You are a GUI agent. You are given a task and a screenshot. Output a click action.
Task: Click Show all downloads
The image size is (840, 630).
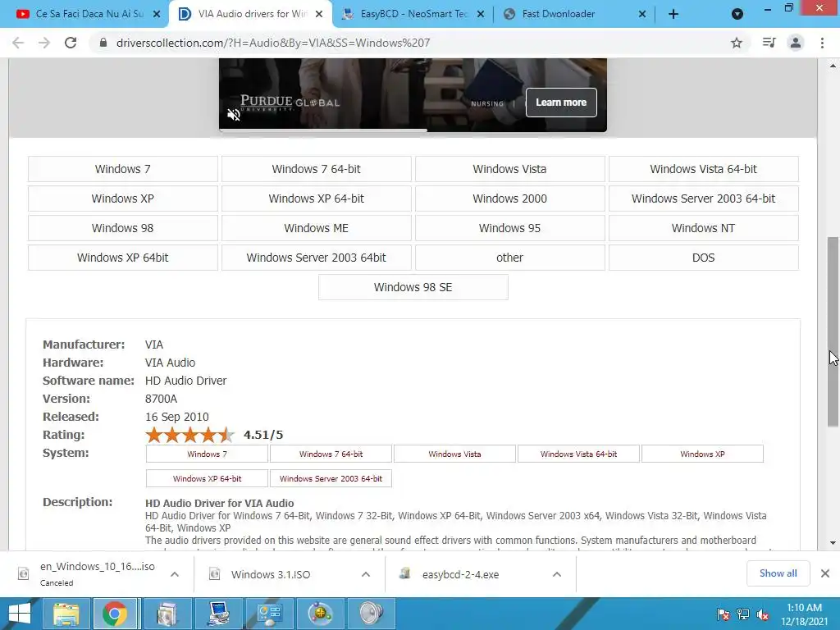coord(778,573)
